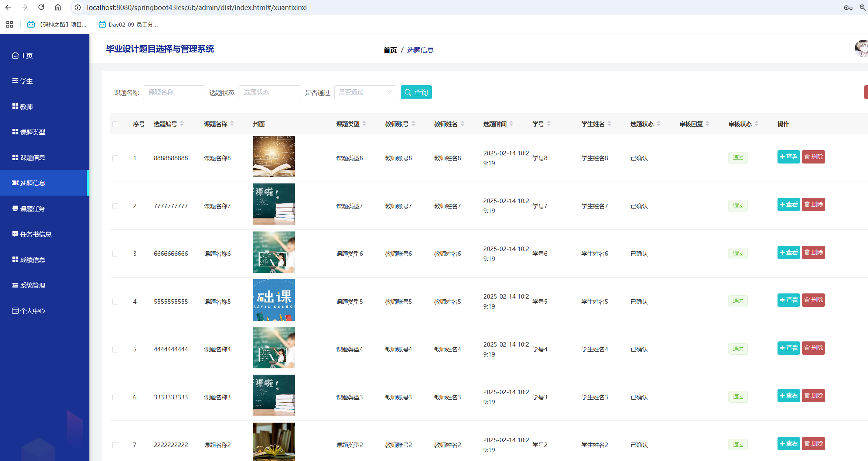Image resolution: width=868 pixels, height=461 pixels.
Task: Open 成绩信息 in the sidebar menu
Action: click(33, 260)
